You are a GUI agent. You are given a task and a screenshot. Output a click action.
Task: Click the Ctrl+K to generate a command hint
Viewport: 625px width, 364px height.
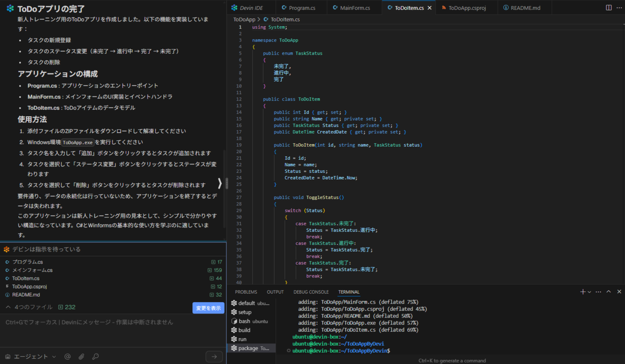click(452, 360)
